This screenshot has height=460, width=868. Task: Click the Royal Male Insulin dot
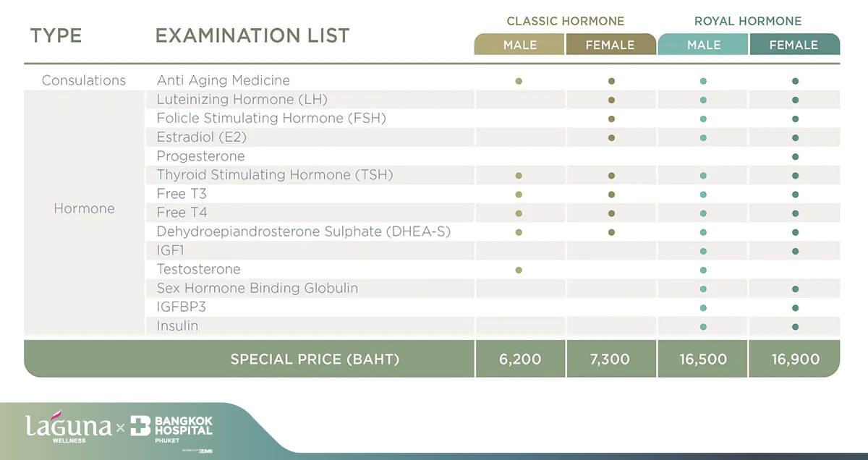(x=703, y=326)
